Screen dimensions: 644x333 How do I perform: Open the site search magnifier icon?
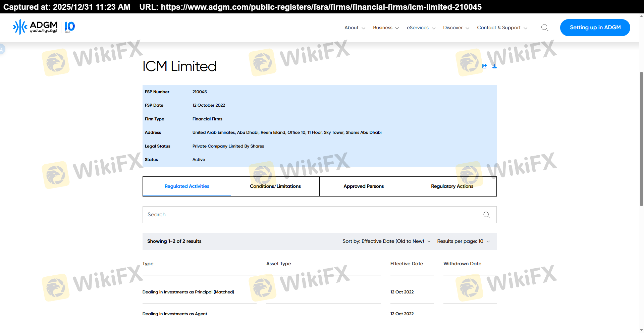click(545, 27)
